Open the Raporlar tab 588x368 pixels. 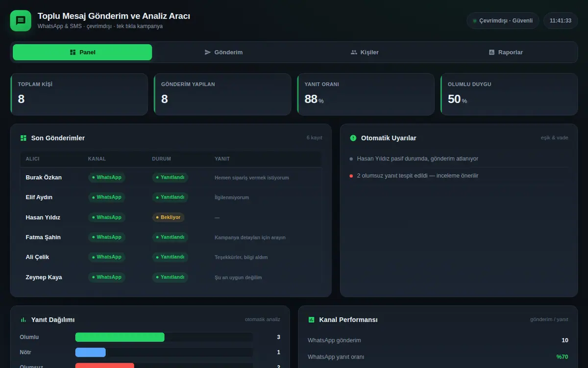(x=506, y=52)
